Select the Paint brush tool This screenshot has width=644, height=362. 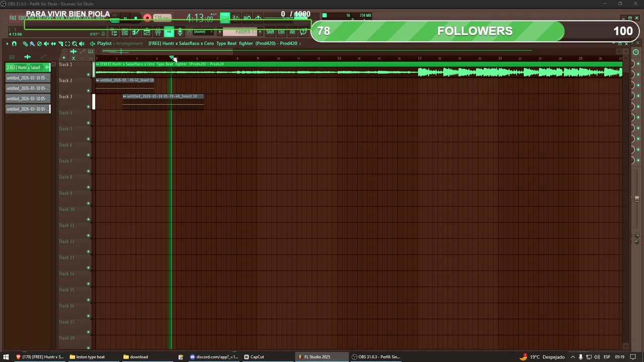coord(32,44)
